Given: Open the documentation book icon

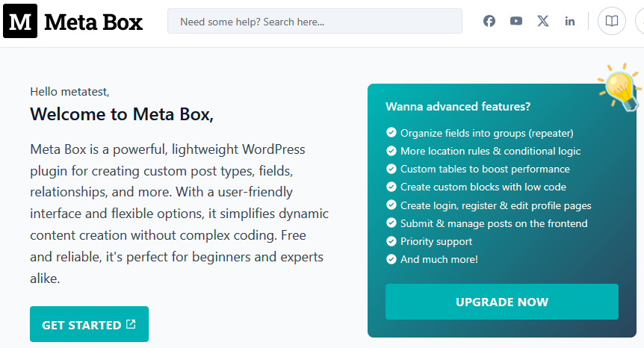Looking at the screenshot, I should click(612, 21).
